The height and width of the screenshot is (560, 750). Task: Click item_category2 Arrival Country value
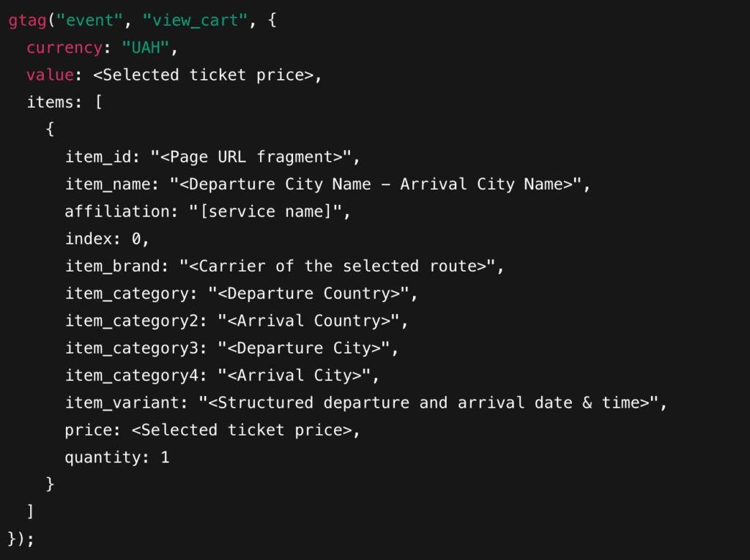pos(308,321)
